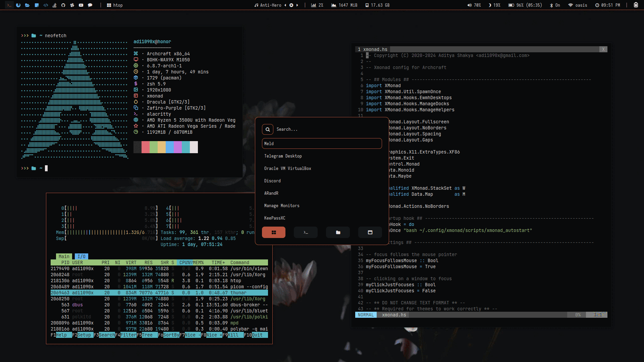This screenshot has width=644, height=362.
Task: Skip to next track in music module
Action: pyautogui.click(x=297, y=5)
